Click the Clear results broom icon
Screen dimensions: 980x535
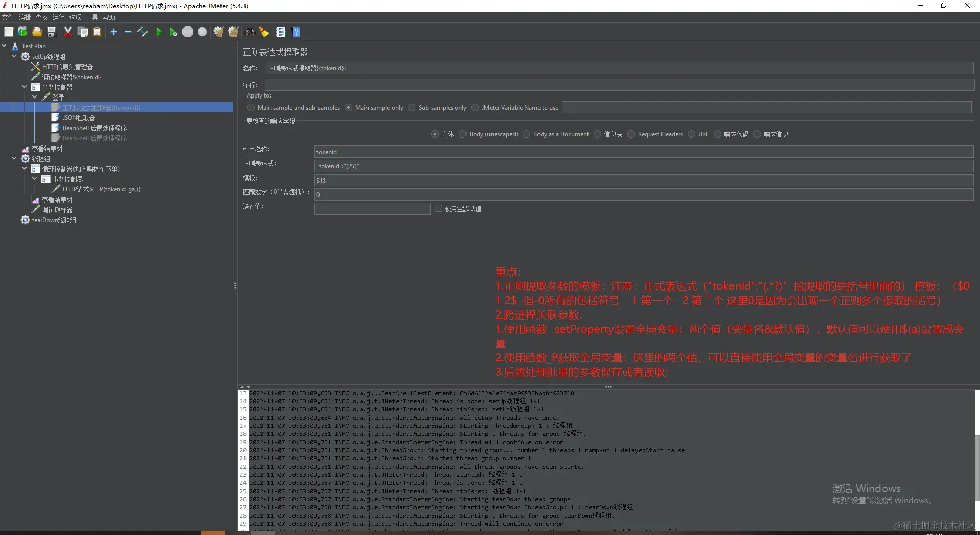pos(218,32)
